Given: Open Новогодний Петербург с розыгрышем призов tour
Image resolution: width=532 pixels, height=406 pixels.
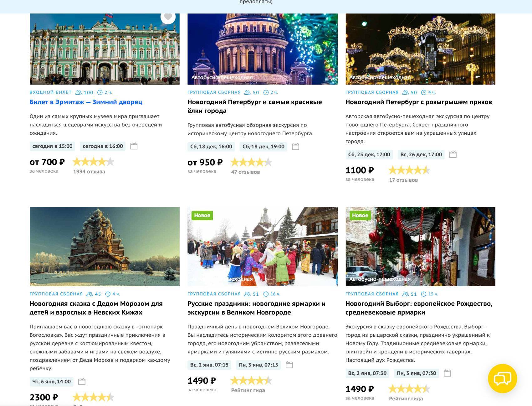Looking at the screenshot, I should 418,102.
